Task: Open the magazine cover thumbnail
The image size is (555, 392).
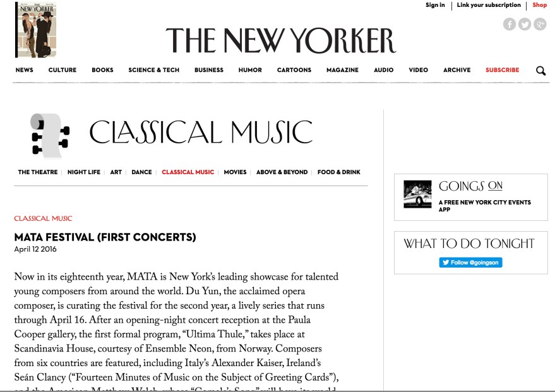Action: (36, 30)
